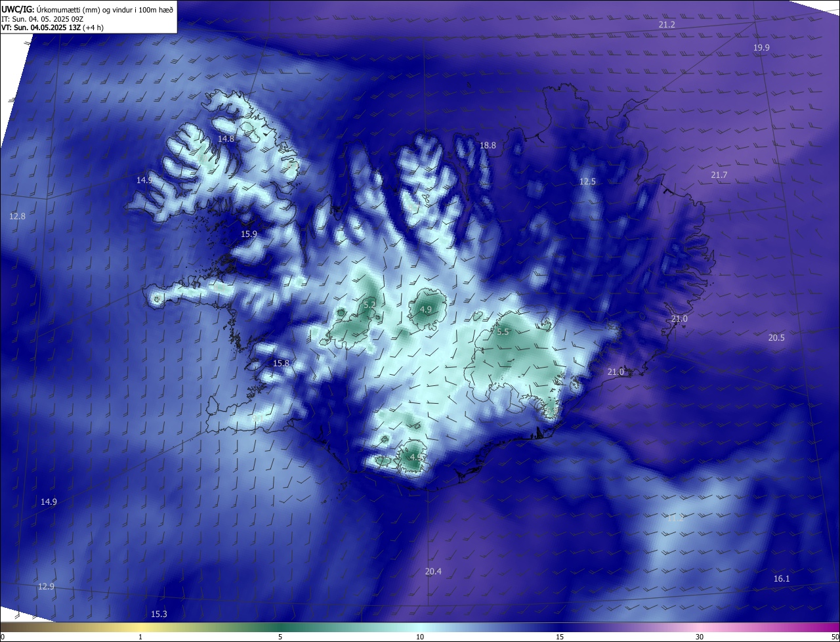Viewport: 840px width, 642px height.
Task: Click the colour scale tick label 10
Action: [x=420, y=637]
